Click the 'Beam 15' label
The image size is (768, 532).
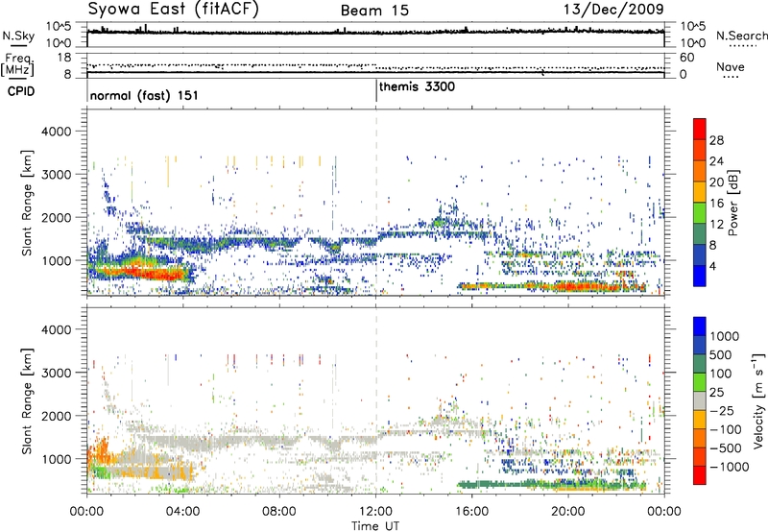[x=374, y=11]
